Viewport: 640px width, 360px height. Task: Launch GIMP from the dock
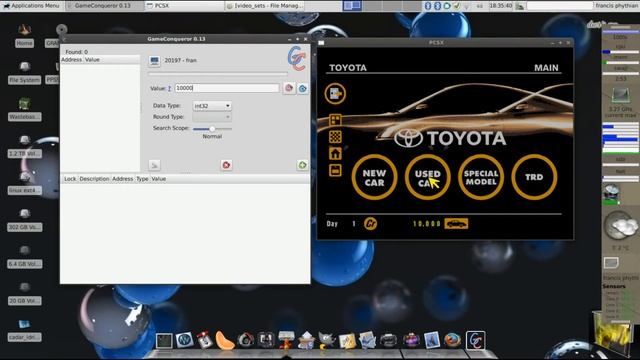326,340
